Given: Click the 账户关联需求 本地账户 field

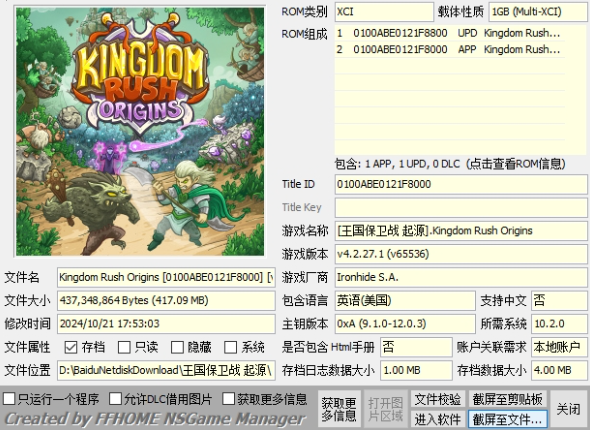Looking at the screenshot, I should pyautogui.click(x=559, y=347).
